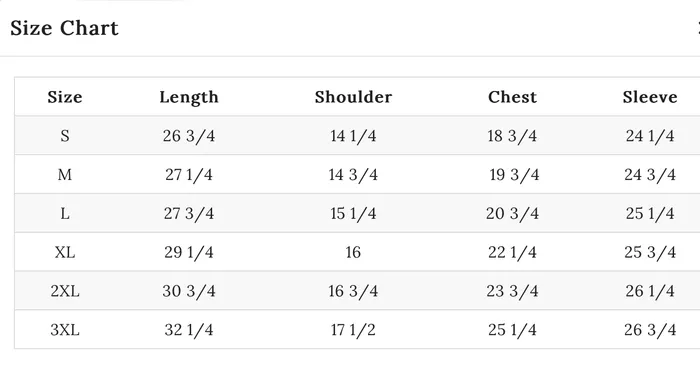Select the 3XL length value 32 1/4
This screenshot has width=700, height=365.
pos(189,330)
